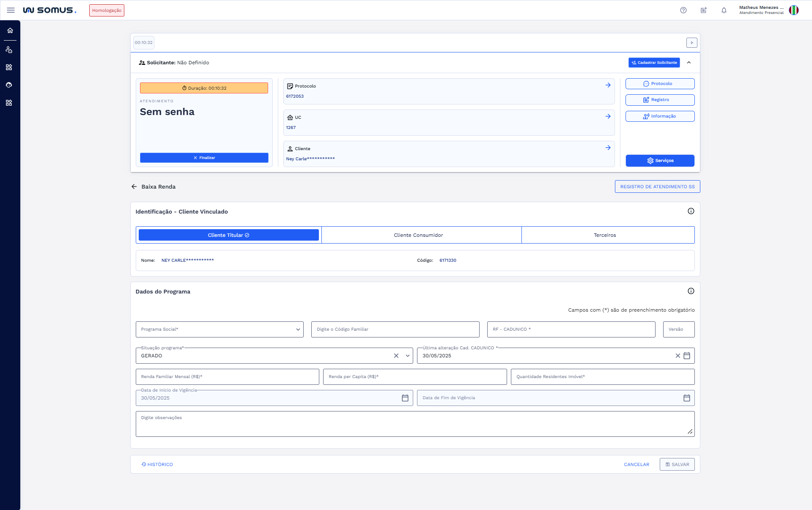
Task: Open the HISTÓRICO link
Action: 157,464
